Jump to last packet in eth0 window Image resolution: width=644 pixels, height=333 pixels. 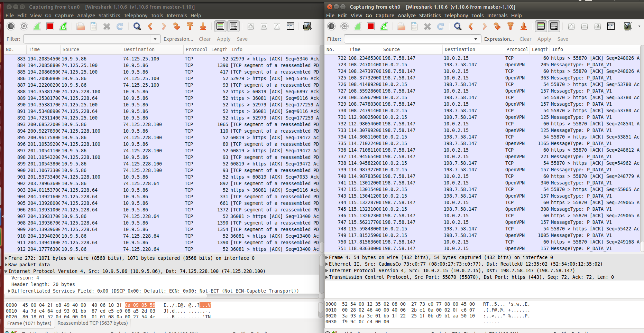524,26
